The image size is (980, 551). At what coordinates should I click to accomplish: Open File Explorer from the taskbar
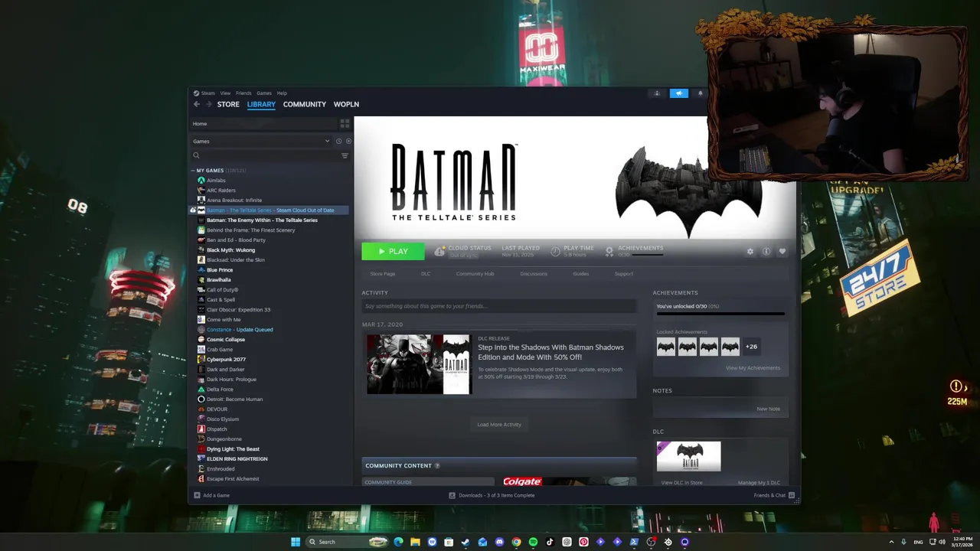click(x=415, y=542)
